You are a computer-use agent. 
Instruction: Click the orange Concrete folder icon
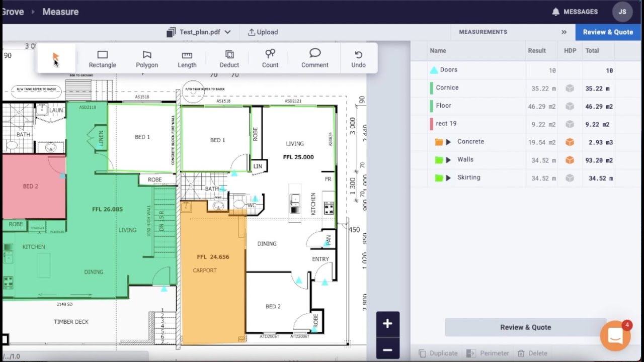pos(439,142)
